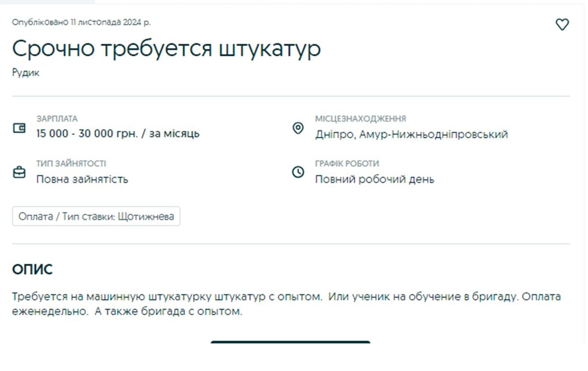
Task: Click the salary range "15 000 - 30 000 грн."
Action: point(87,134)
